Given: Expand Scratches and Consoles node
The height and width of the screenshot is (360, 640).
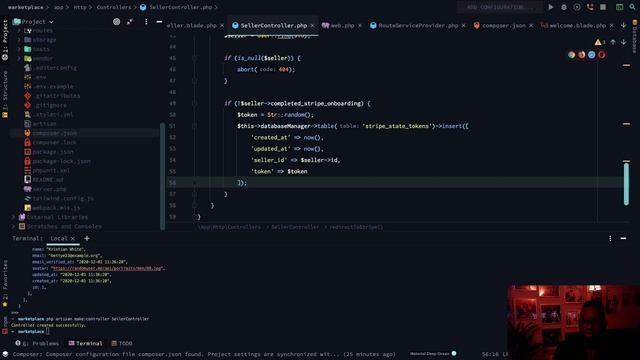Looking at the screenshot, I should pos(13,226).
